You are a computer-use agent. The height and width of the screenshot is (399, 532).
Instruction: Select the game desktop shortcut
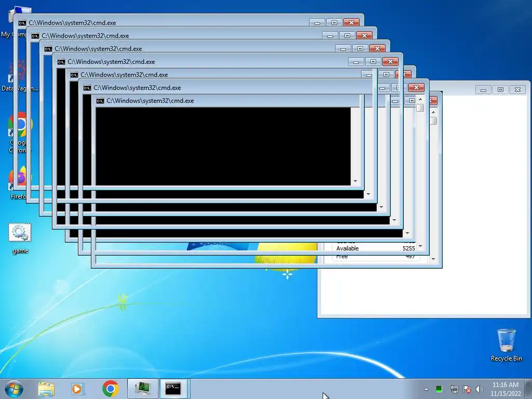tap(20, 239)
